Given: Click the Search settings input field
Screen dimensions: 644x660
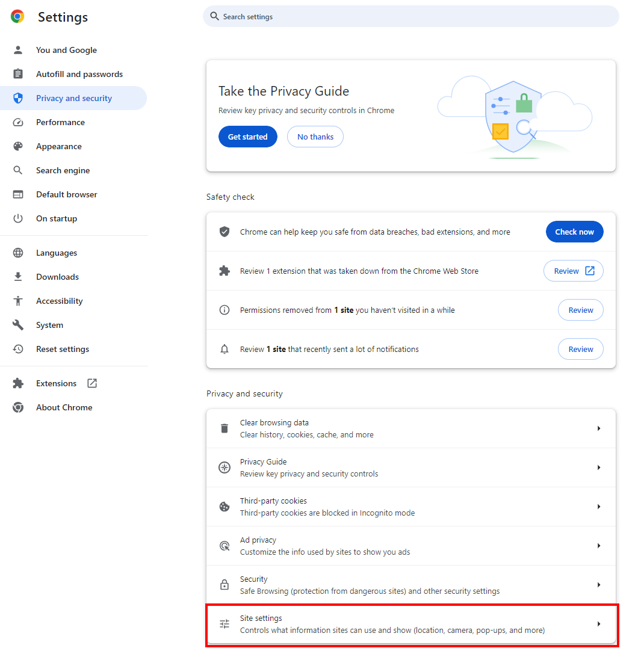Looking at the screenshot, I should 411,16.
